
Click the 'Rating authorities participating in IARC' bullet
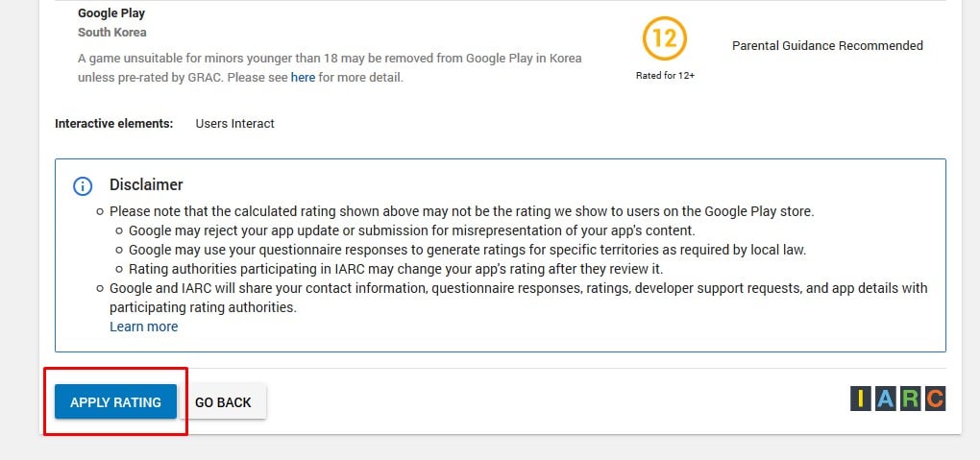coord(395,269)
